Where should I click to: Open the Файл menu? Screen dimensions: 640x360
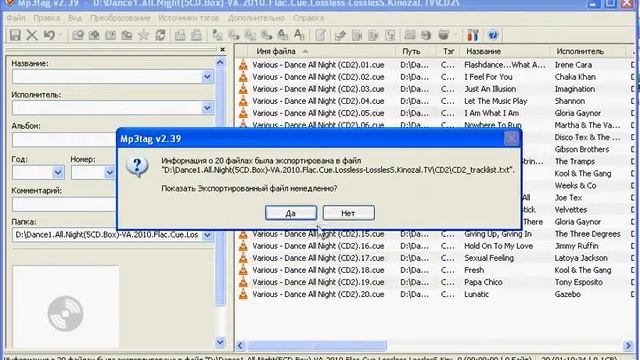[16, 18]
